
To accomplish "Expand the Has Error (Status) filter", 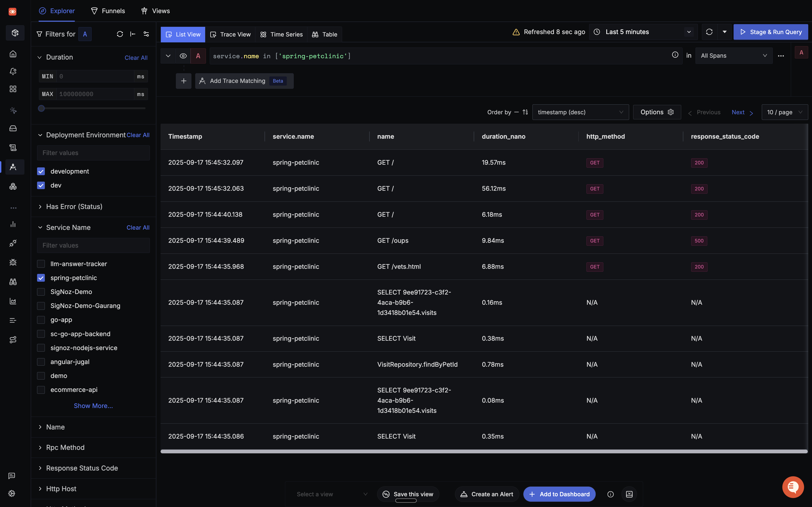I will coord(74,207).
